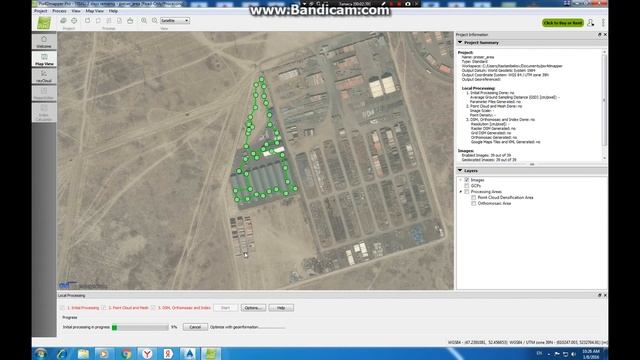
Task: Click the GCP/Manual Tie Point Manager icon
Action: (x=74, y=20)
